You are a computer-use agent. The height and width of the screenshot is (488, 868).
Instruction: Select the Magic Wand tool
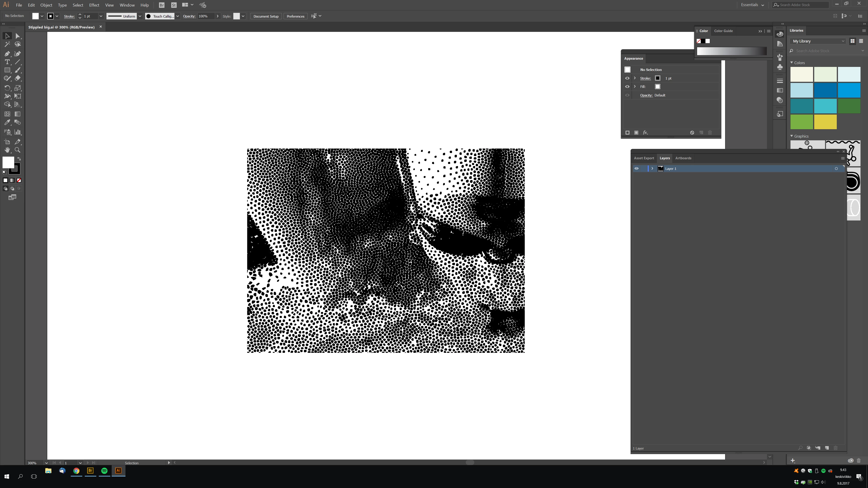pos(7,45)
